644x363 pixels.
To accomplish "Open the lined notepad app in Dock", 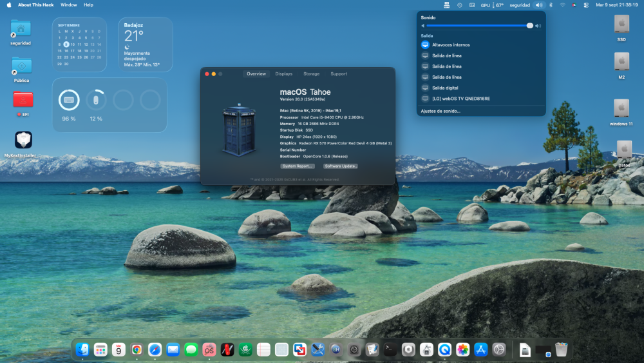I will [263, 349].
